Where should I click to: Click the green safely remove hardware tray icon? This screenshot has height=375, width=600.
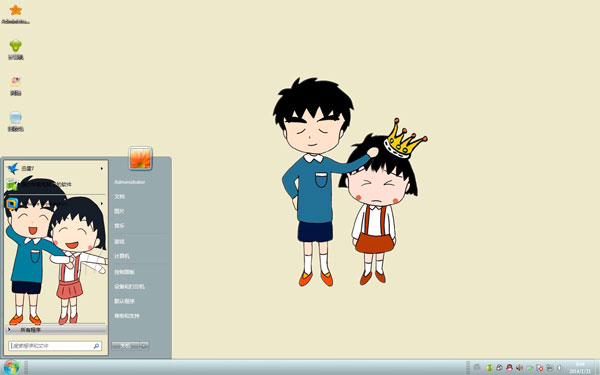530,368
